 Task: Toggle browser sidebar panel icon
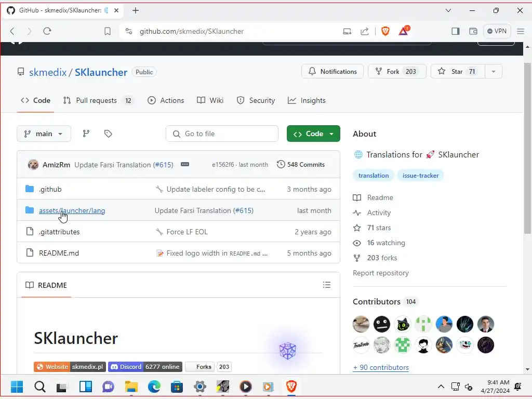pos(455,31)
